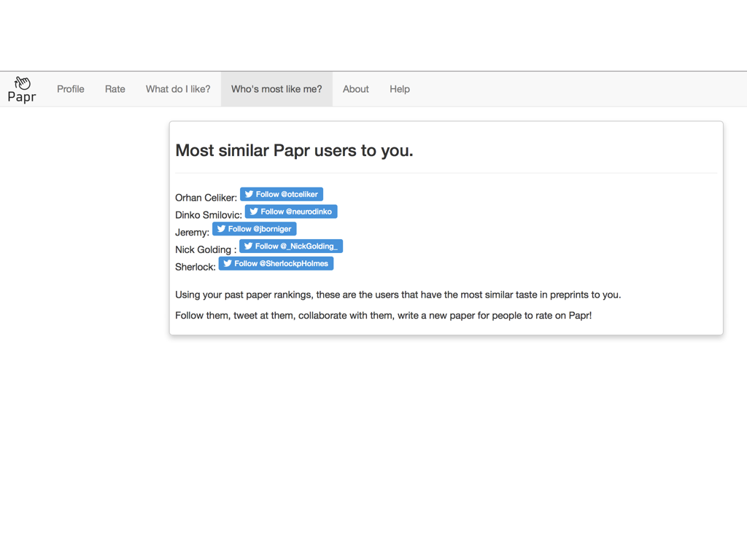This screenshot has width=747, height=560.
Task: Follow @jborniger on Twitter
Action: [x=255, y=229]
